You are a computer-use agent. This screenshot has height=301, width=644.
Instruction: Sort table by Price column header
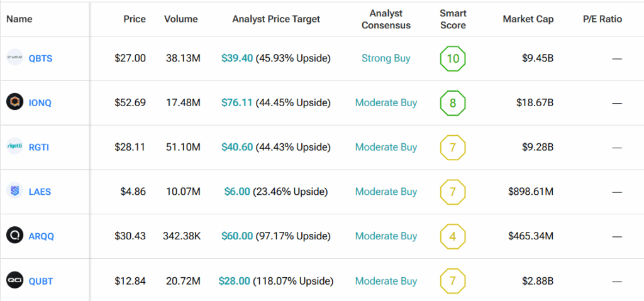click(135, 19)
